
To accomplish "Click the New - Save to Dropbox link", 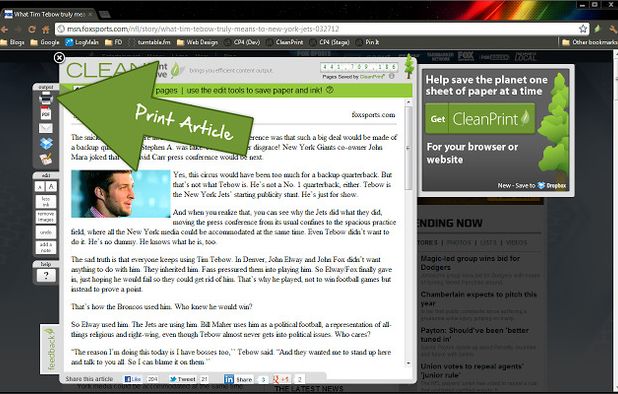I will tap(532, 185).
